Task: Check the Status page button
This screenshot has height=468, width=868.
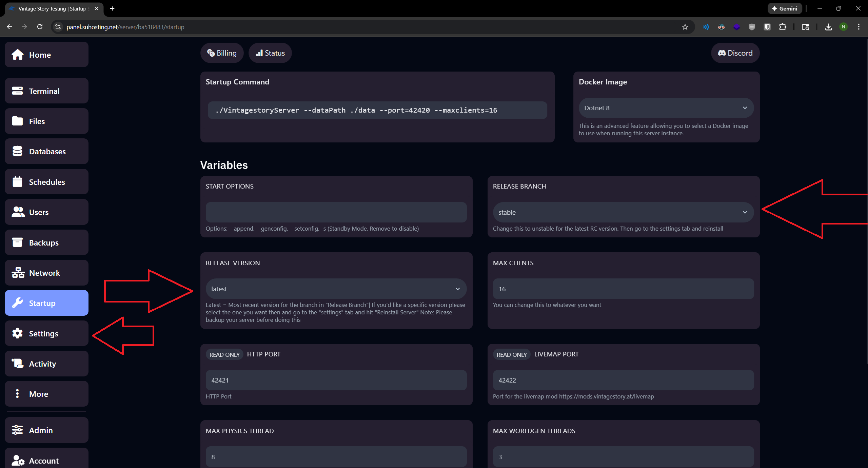Action: pos(270,53)
